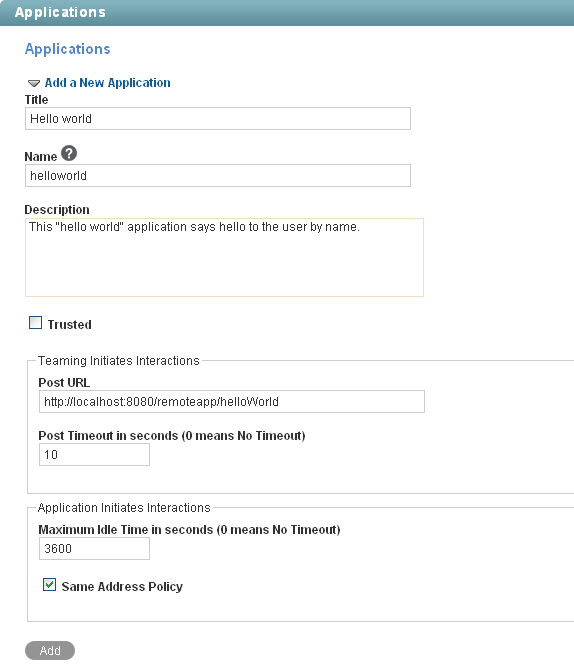Click into the Name field with helloworld
This screenshot has height=668, width=574.
coord(218,176)
